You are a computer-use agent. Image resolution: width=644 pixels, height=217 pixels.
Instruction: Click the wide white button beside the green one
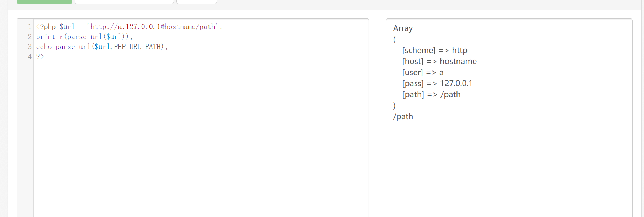click(124, 1)
